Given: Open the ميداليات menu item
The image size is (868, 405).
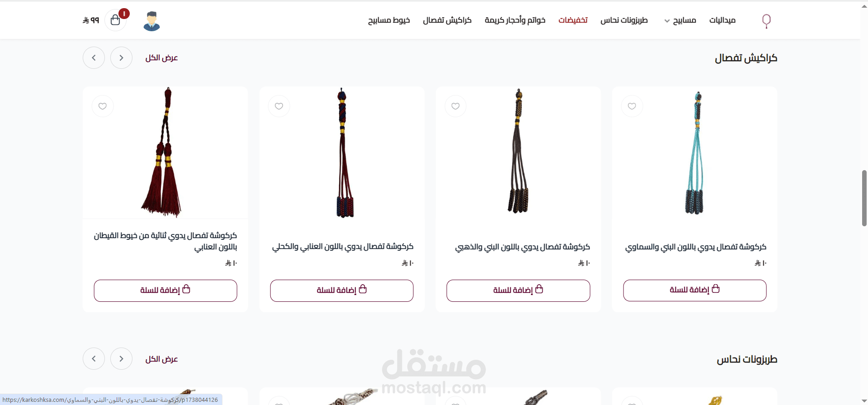Looking at the screenshot, I should [x=722, y=20].
